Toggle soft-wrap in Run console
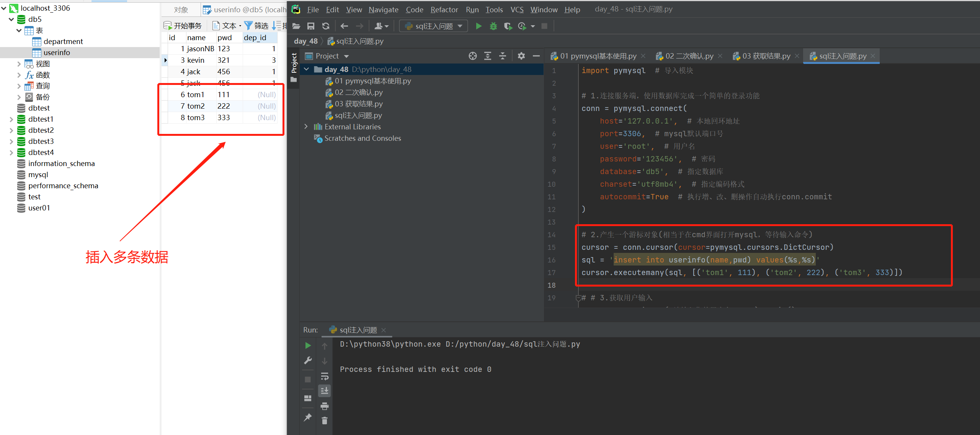The height and width of the screenshot is (435, 980). [x=325, y=376]
